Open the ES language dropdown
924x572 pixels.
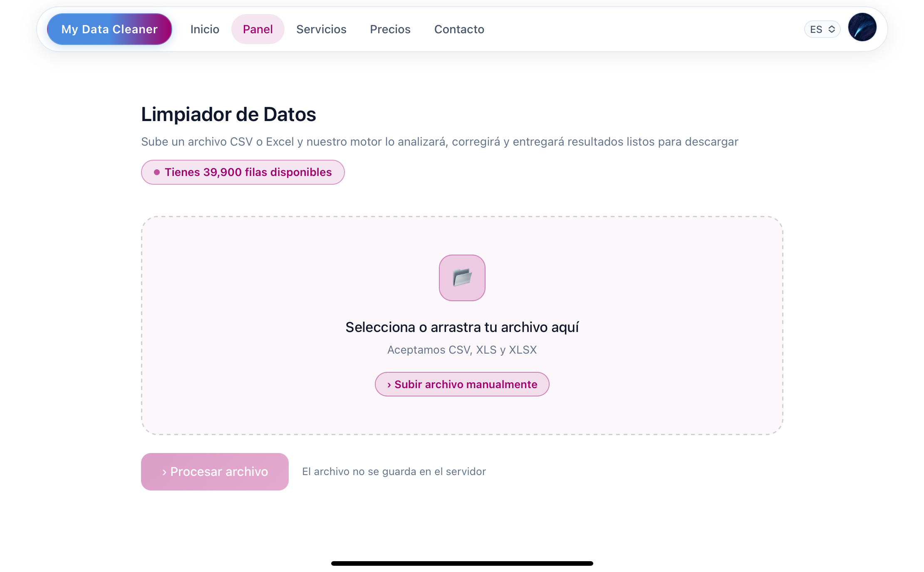[x=822, y=29]
